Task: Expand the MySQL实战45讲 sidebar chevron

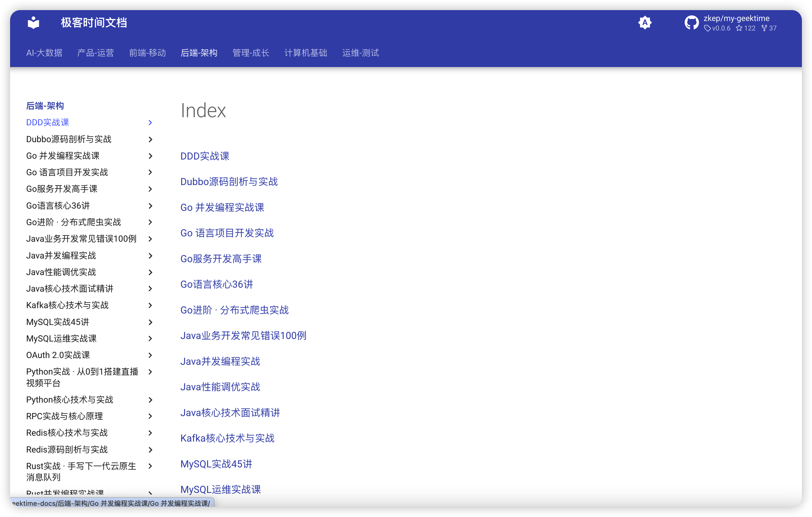Action: 150,322
